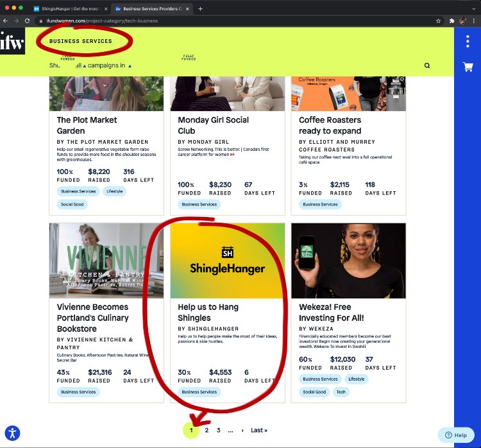
Task: Click the Help chat button
Action: tap(456, 435)
